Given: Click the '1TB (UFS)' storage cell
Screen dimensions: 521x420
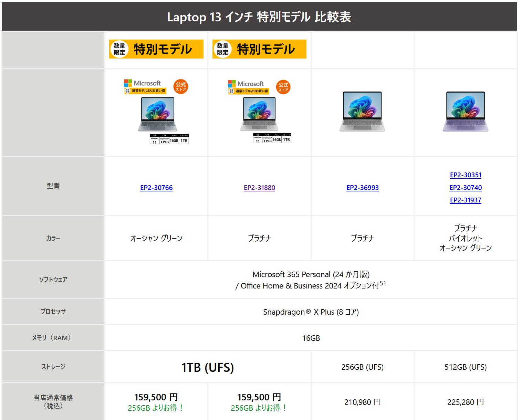Looking at the screenshot, I should (208, 367).
